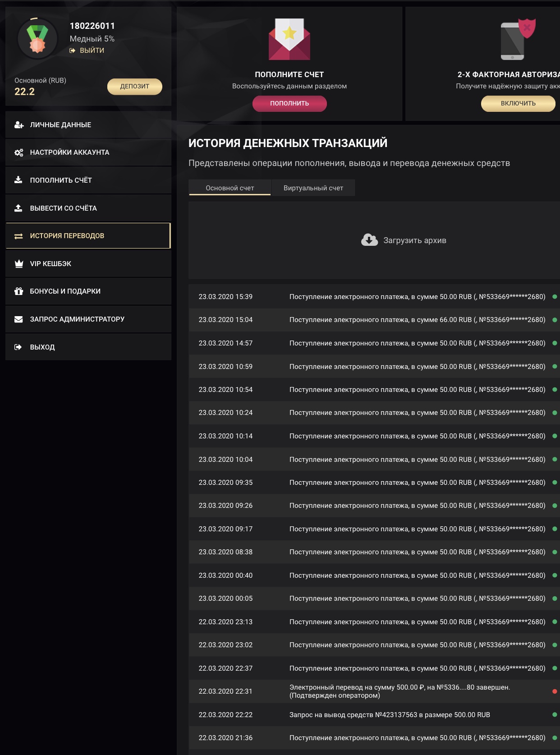The width and height of the screenshot is (560, 755).
Task: Click transaction row dated 23.03.2020 08:38
Action: (x=374, y=552)
